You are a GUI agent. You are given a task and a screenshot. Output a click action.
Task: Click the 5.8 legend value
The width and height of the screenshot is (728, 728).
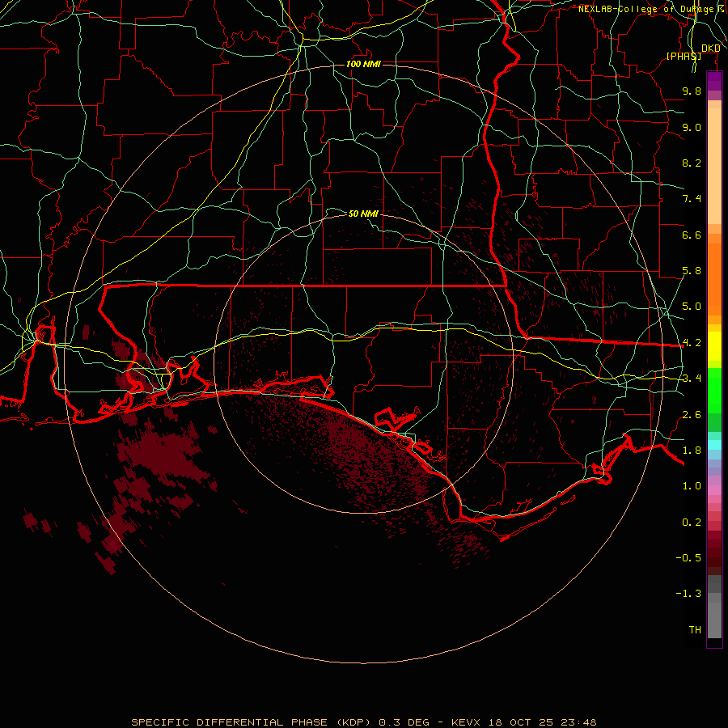[x=692, y=271]
